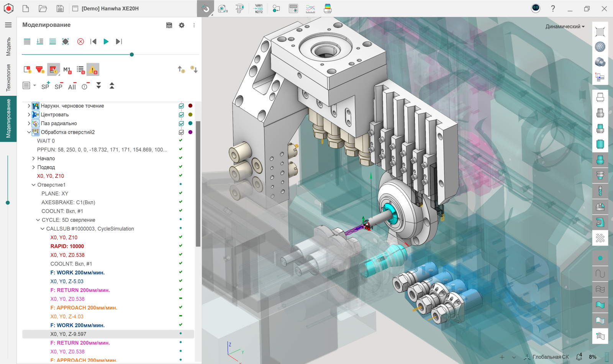This screenshot has width=613, height=364.
Task: Uncheck the Центровать operation checkbox
Action: coord(181,115)
